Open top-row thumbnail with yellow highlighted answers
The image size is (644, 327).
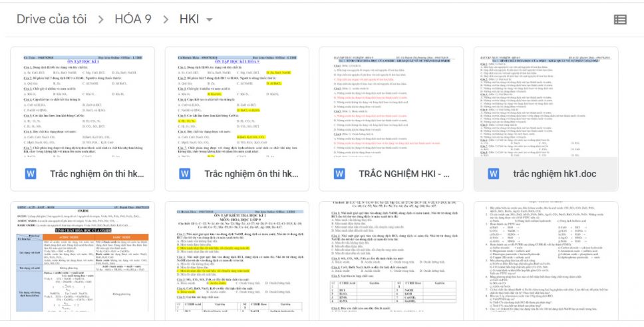(237, 105)
